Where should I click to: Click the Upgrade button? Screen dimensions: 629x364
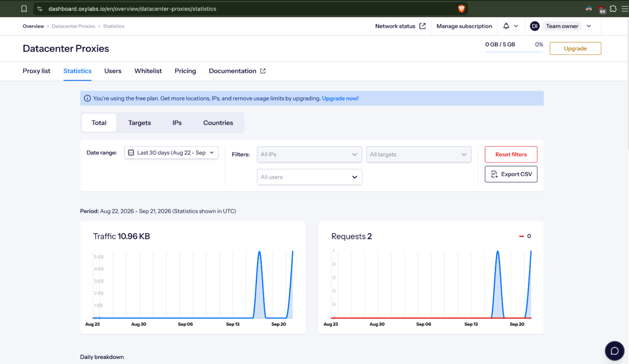pyautogui.click(x=575, y=48)
